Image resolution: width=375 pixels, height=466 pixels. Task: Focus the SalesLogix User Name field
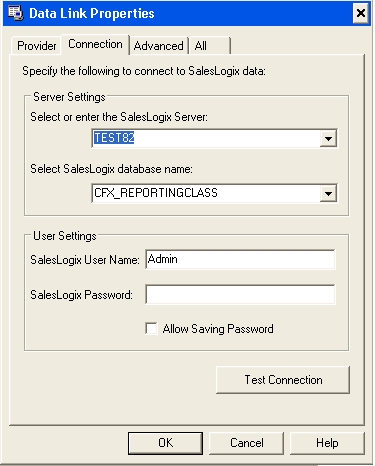(x=240, y=259)
